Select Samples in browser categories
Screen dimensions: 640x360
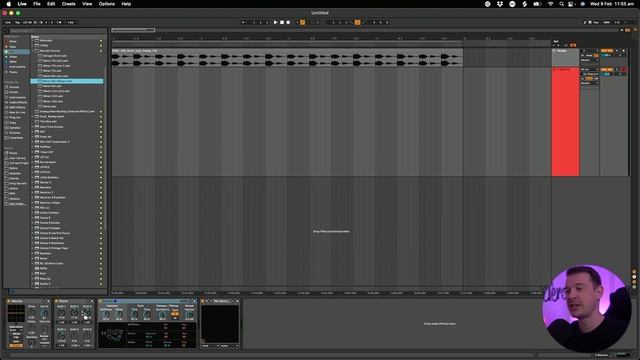point(15,128)
